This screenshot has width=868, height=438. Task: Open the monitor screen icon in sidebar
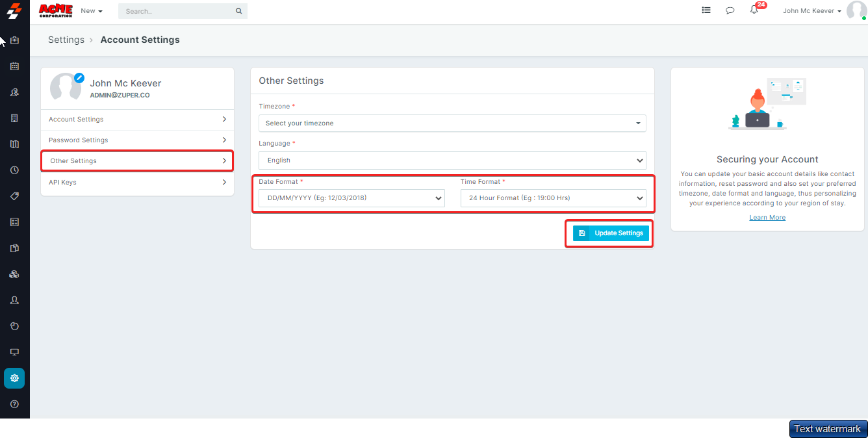14,352
